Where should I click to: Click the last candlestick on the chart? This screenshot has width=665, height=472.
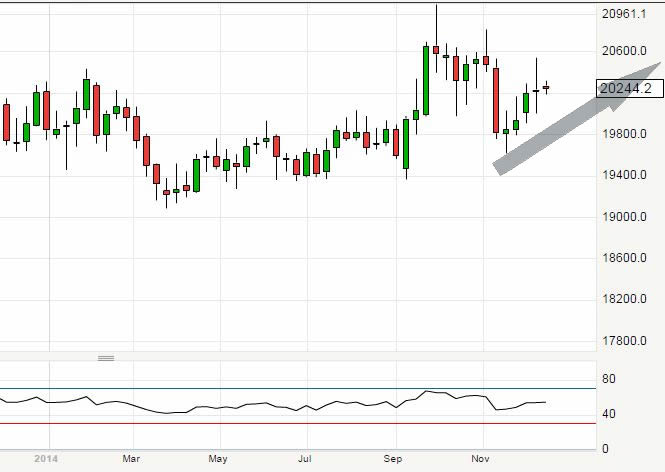[x=546, y=88]
